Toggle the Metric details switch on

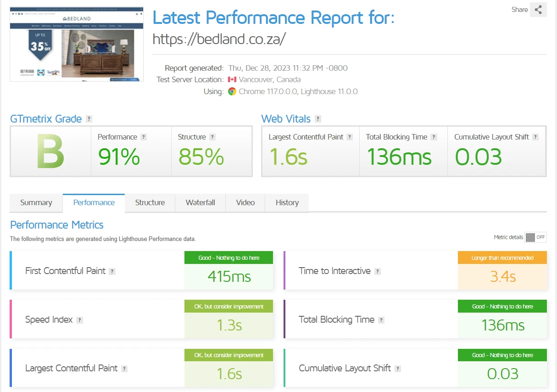535,237
